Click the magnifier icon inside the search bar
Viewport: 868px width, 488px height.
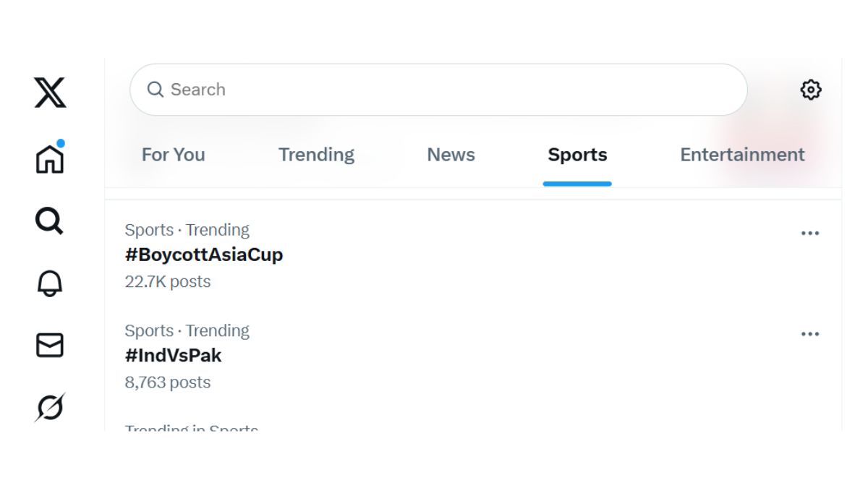click(x=155, y=90)
